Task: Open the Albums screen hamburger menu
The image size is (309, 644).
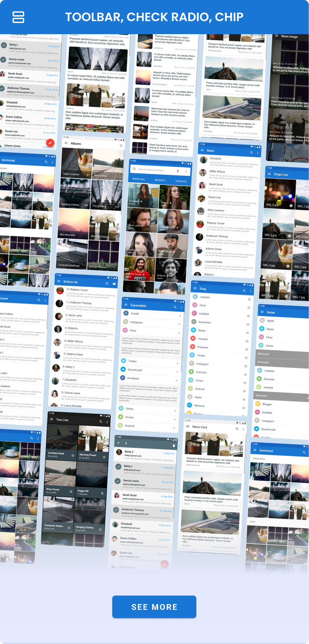Action: pyautogui.click(x=66, y=143)
